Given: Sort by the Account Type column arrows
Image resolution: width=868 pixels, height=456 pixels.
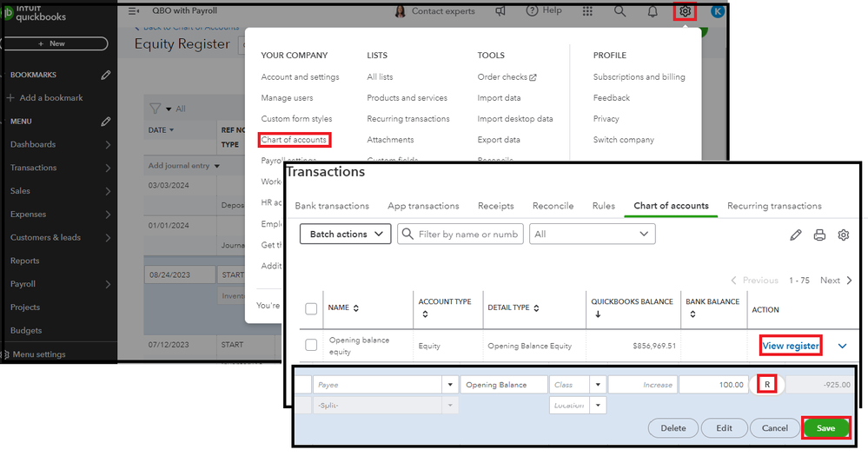Looking at the screenshot, I should click(x=425, y=314).
